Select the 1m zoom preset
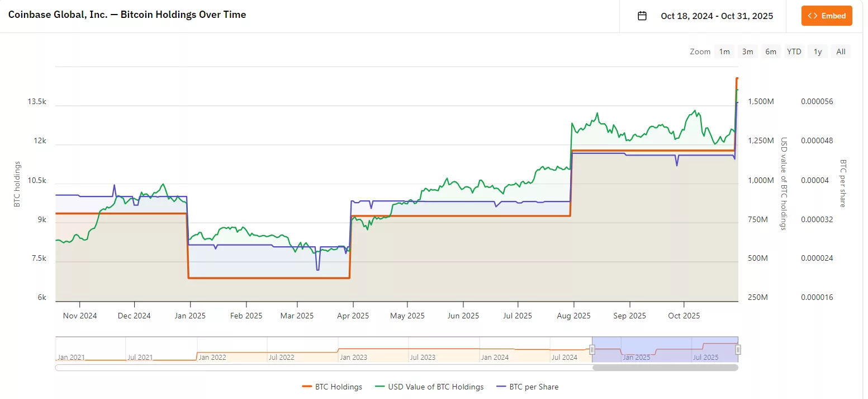 [x=724, y=51]
